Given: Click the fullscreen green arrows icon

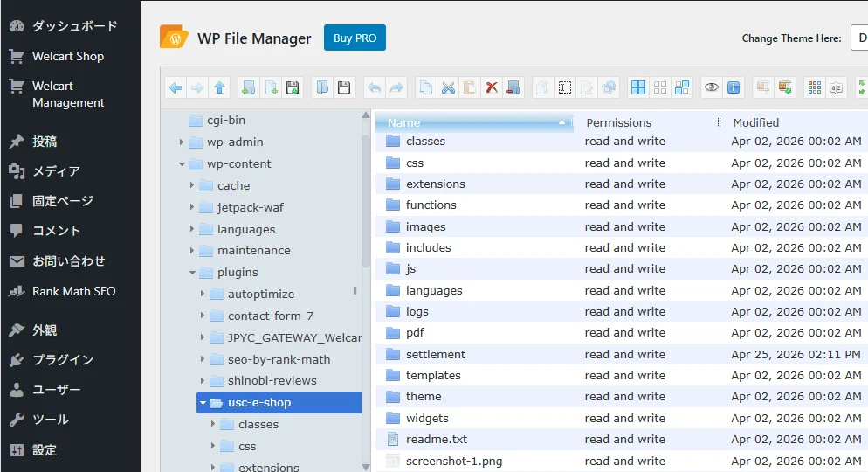Looking at the screenshot, I should click(862, 87).
